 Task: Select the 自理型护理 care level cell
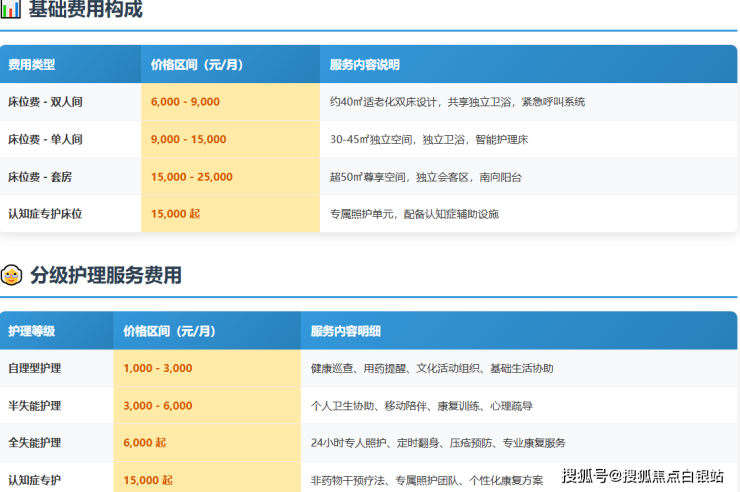(35, 368)
